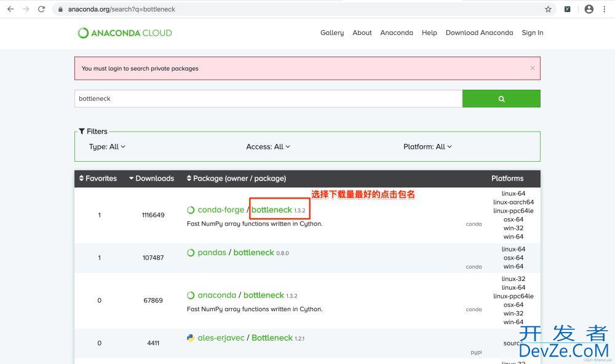Click the pandas owner circle icon
Screen dimensions: 615x364
pyautogui.click(x=191, y=253)
